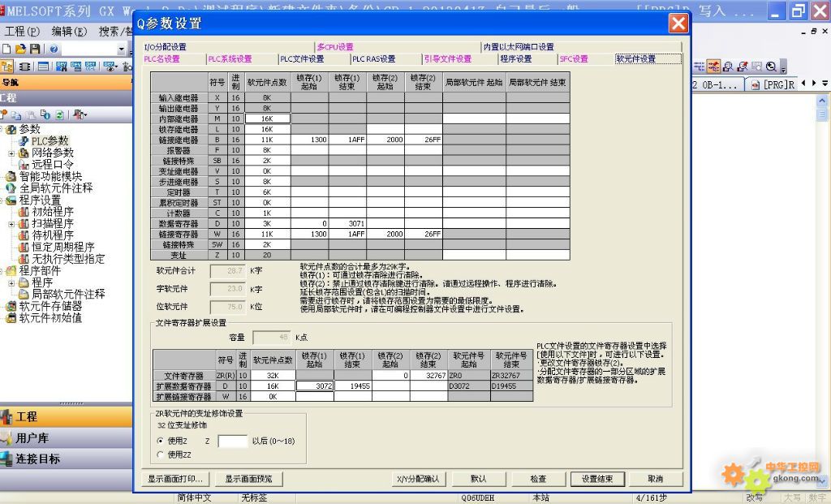Click the Save floppy disk icon

click(x=35, y=49)
